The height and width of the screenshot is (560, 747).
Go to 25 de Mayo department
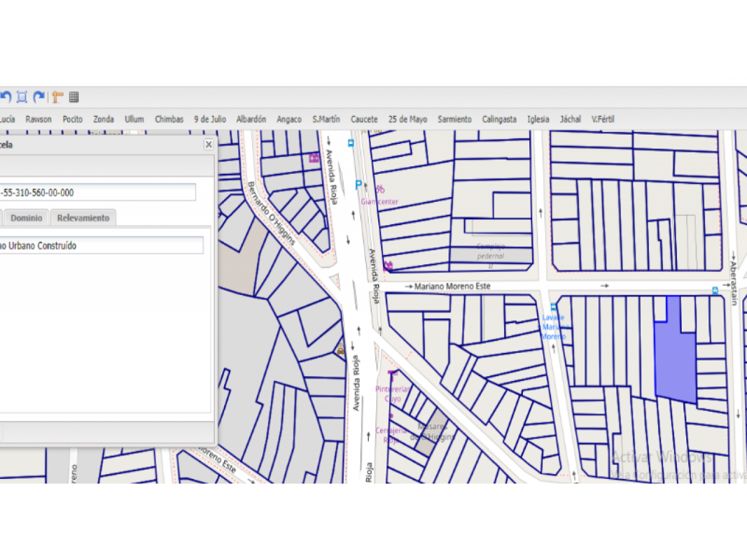(x=408, y=119)
